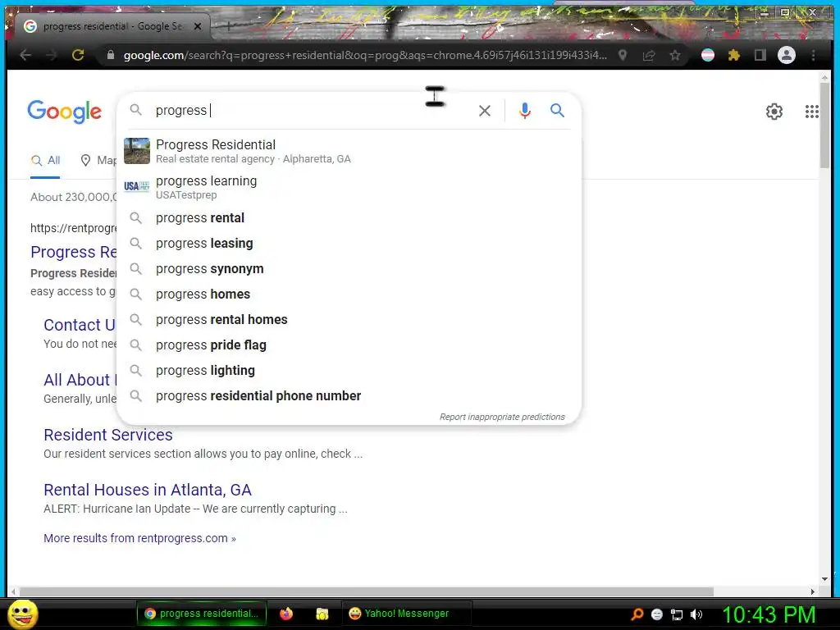Open the Google apps grid
This screenshot has width=840, height=630.
[811, 112]
